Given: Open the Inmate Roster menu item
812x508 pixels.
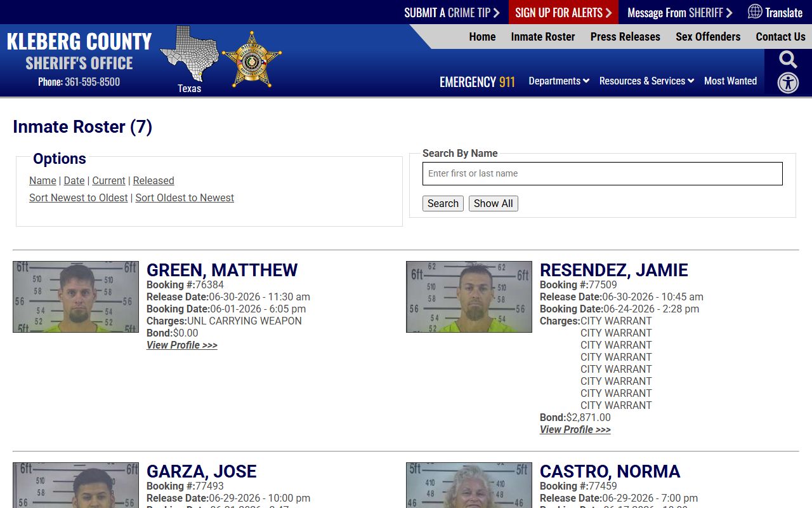Looking at the screenshot, I should coord(543,37).
